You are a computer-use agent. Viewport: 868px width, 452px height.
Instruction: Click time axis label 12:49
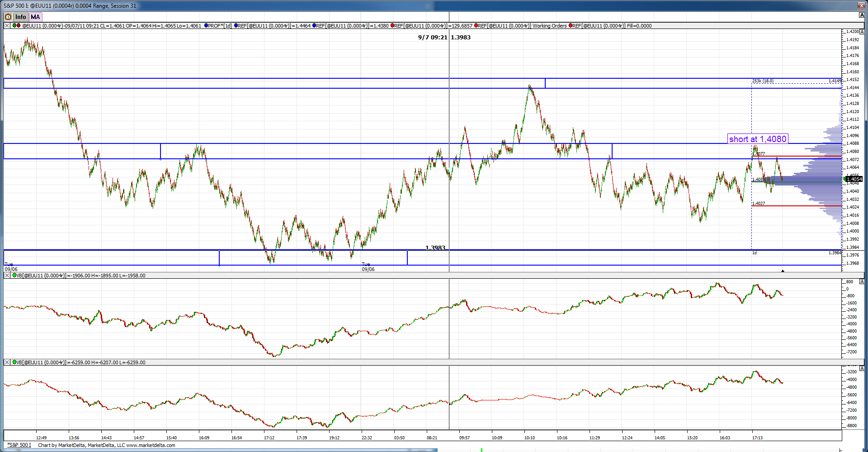click(41, 438)
